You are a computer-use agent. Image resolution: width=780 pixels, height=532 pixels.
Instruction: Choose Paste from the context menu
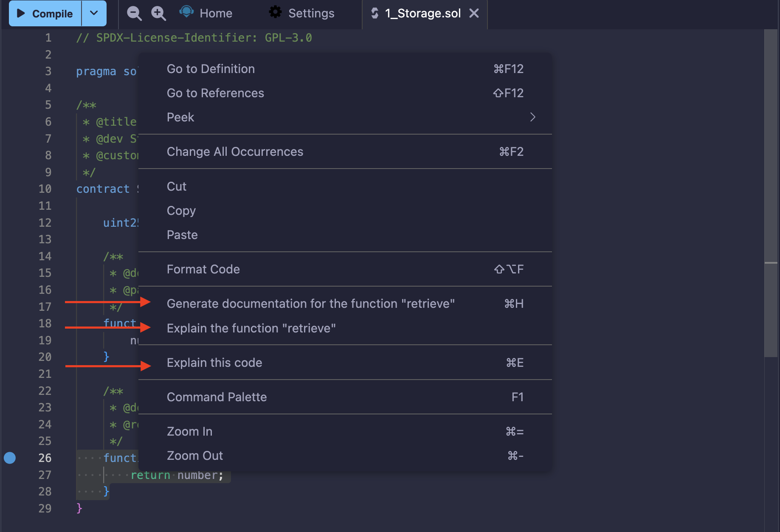coord(345,235)
